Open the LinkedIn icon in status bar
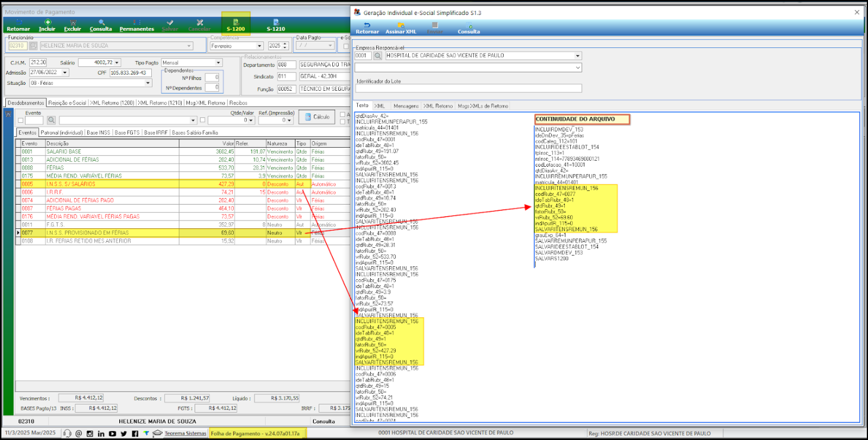The height and width of the screenshot is (440, 868). click(x=101, y=433)
